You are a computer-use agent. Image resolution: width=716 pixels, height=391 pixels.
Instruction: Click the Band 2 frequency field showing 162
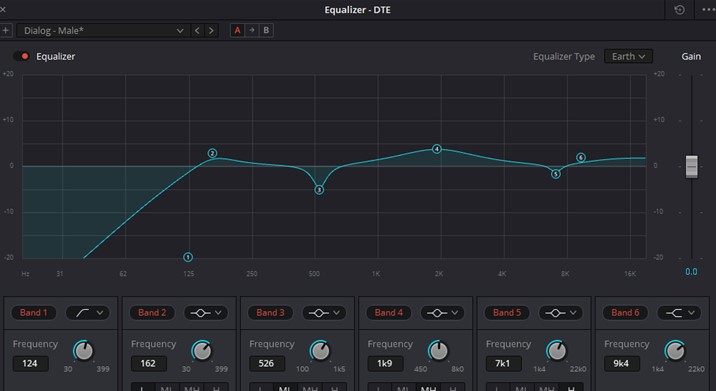(148, 364)
